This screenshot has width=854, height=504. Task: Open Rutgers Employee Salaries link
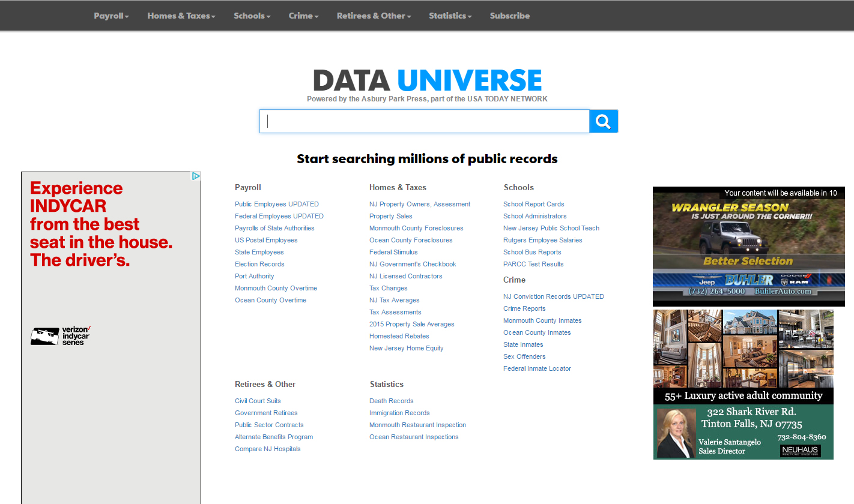543,240
